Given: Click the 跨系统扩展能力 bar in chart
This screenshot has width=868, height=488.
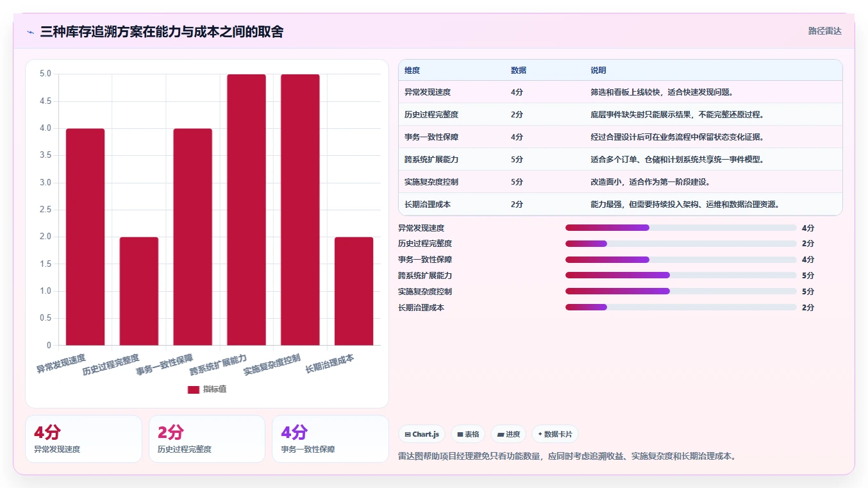Looking at the screenshot, I should pyautogui.click(x=246, y=210).
